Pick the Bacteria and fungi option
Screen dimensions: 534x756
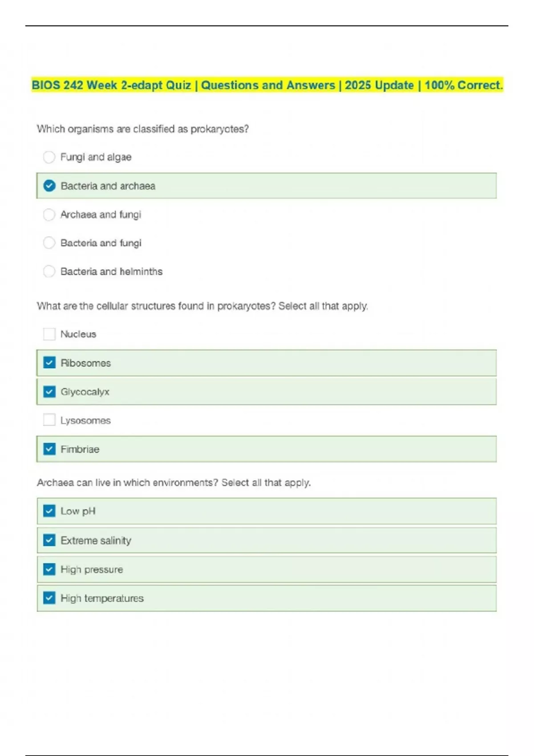[x=49, y=243]
